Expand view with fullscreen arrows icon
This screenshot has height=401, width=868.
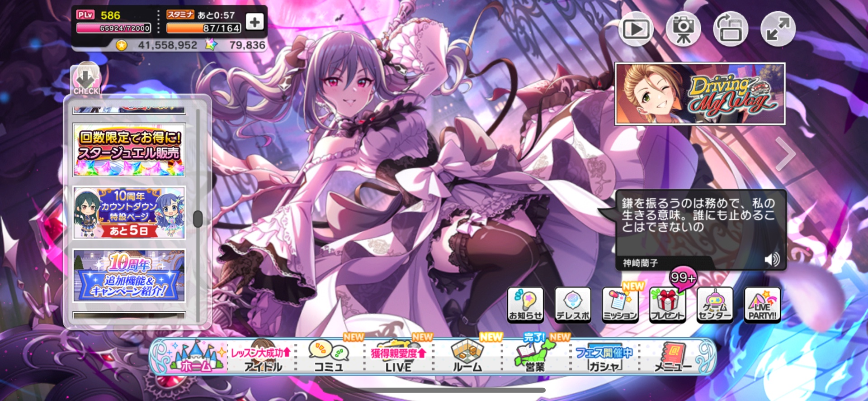click(778, 29)
